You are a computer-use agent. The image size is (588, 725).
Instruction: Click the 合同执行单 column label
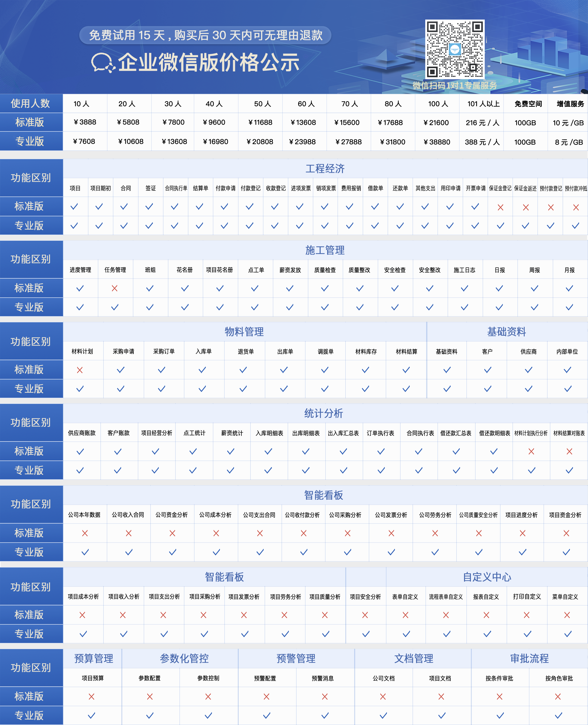pyautogui.click(x=176, y=188)
